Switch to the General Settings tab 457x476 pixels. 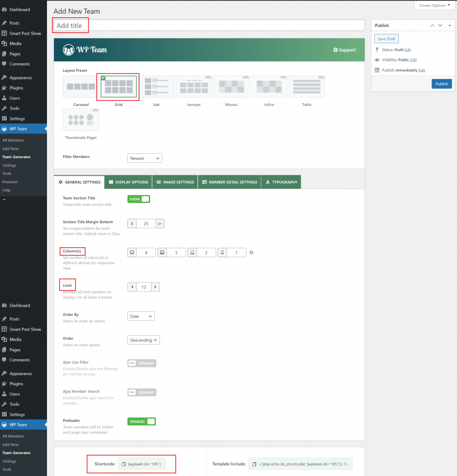point(79,182)
